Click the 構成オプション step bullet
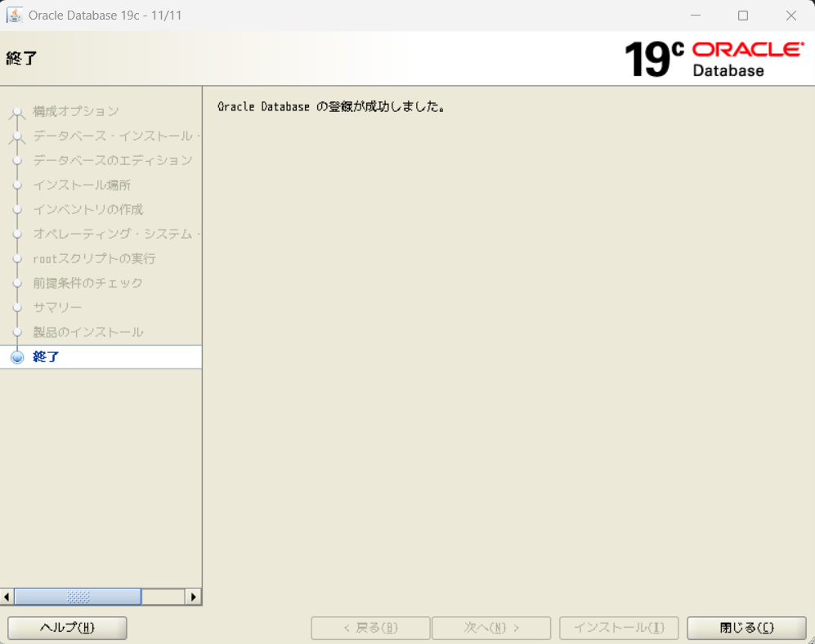 click(x=17, y=112)
